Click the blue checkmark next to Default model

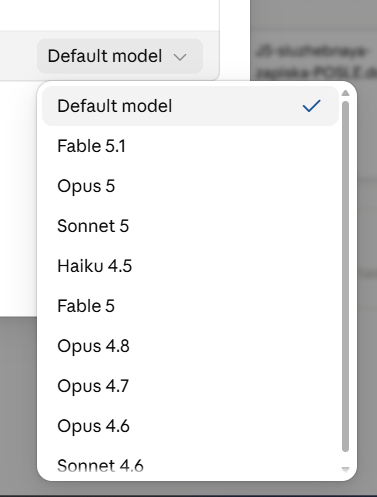click(x=311, y=106)
